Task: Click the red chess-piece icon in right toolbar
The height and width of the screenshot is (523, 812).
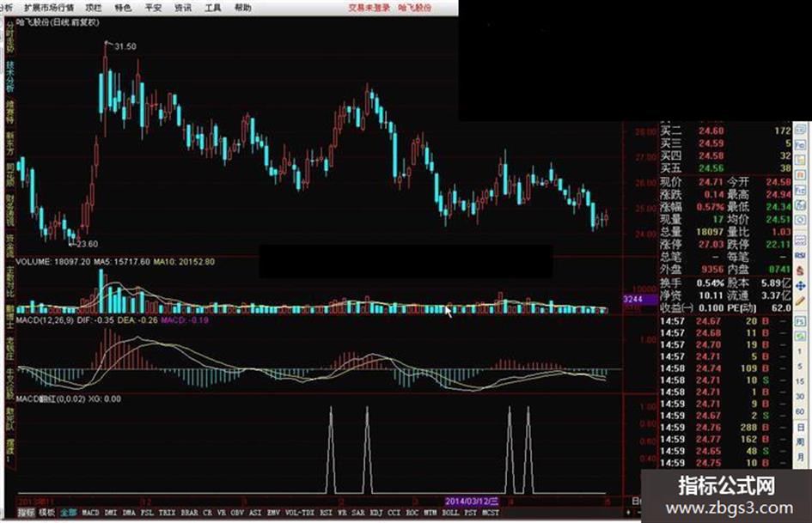Action: [x=801, y=272]
